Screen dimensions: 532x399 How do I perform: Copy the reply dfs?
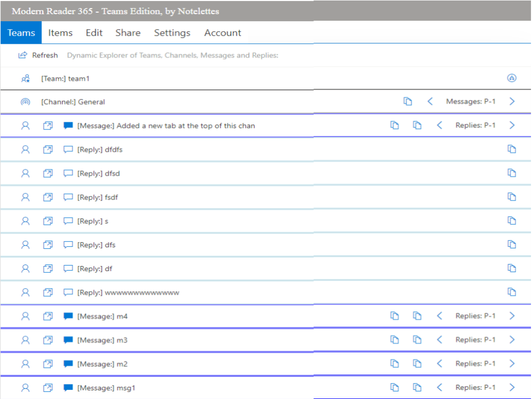[512, 244]
